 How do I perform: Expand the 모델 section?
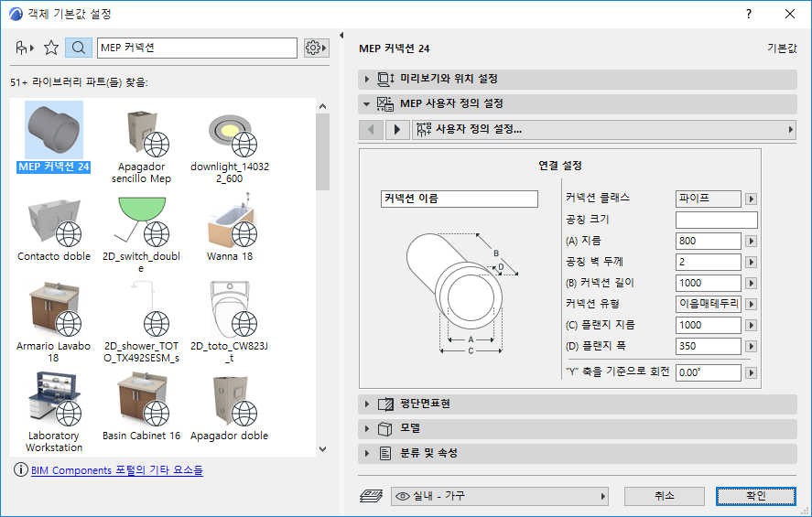click(367, 428)
